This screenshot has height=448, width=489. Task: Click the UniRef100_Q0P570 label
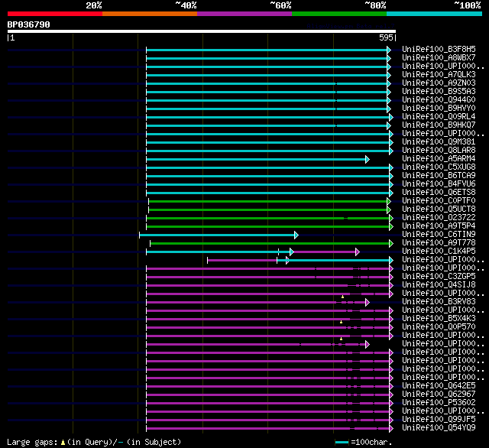tap(439, 327)
